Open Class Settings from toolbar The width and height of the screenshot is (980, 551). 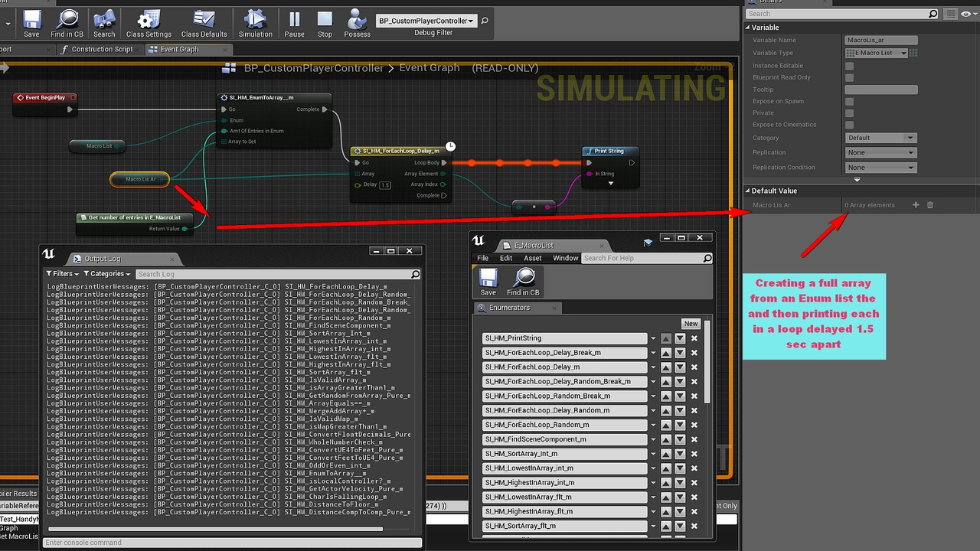[149, 23]
